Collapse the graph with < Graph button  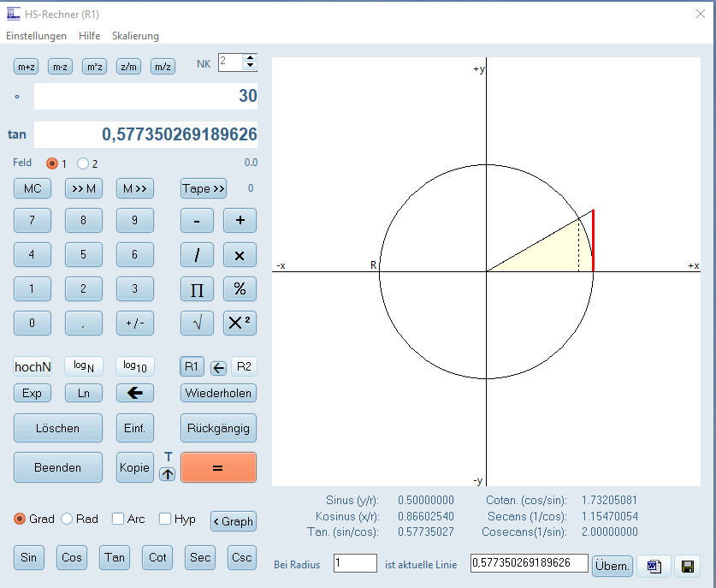(x=234, y=521)
